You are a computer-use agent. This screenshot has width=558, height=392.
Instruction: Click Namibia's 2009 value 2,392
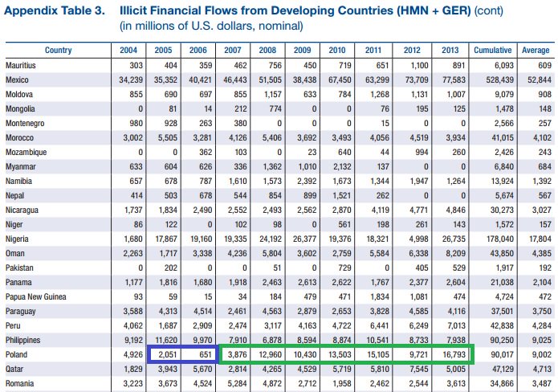pos(307,182)
